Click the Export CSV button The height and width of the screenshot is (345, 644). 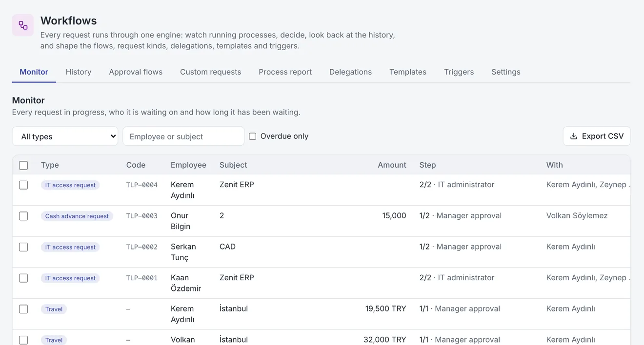tap(597, 136)
